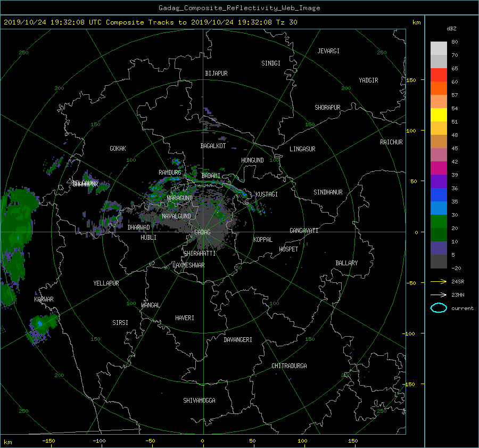Click the DHARWAD label
Viewport: 479px width, 448px height.
click(138, 227)
